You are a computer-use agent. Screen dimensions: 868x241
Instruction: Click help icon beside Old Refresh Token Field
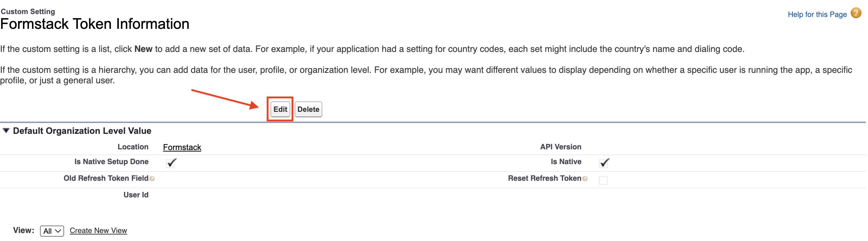click(152, 179)
